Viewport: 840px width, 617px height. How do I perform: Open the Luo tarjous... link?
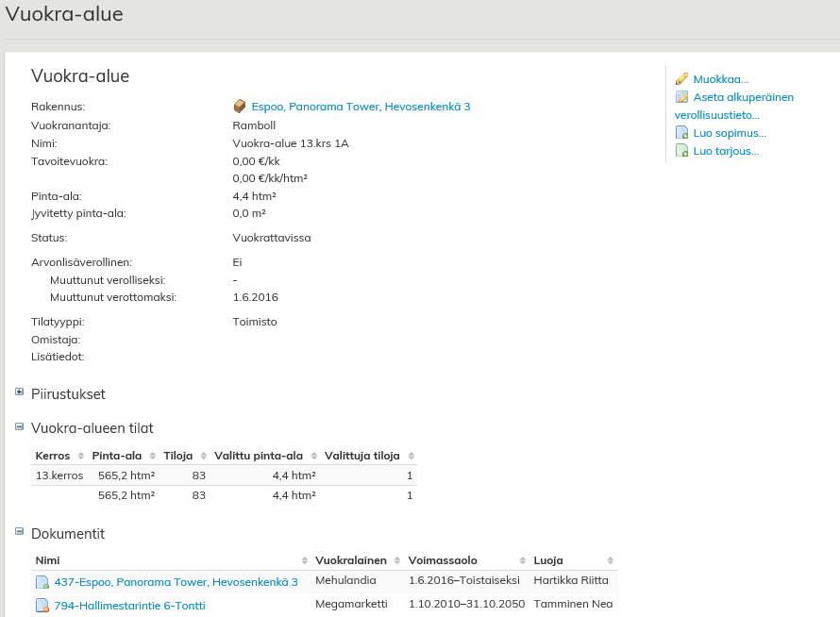click(725, 151)
